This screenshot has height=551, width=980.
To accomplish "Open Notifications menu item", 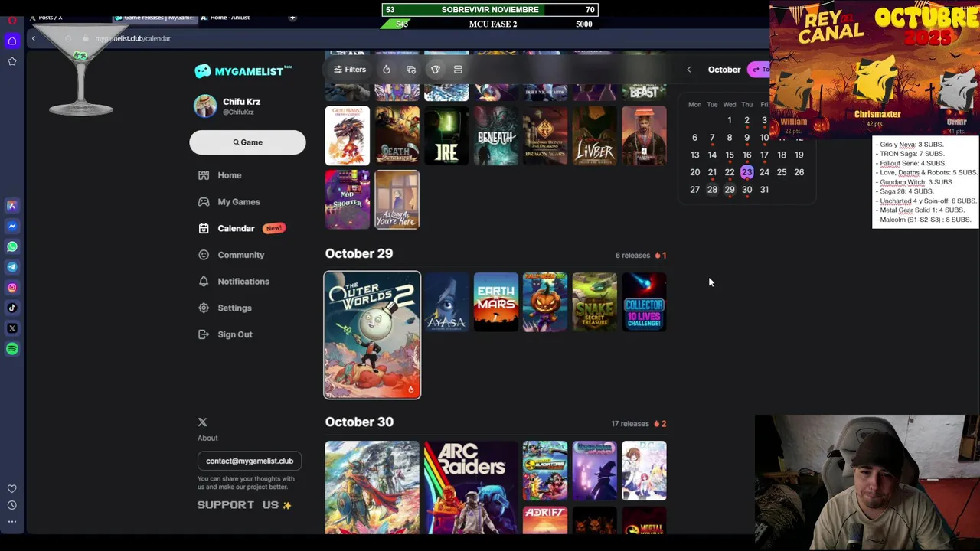I will [x=243, y=282].
